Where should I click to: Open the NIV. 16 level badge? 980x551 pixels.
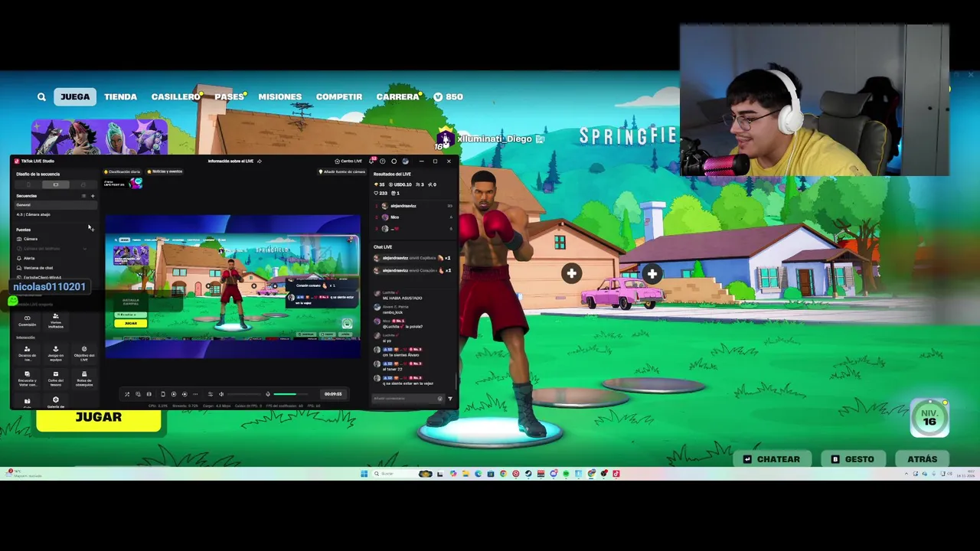929,418
